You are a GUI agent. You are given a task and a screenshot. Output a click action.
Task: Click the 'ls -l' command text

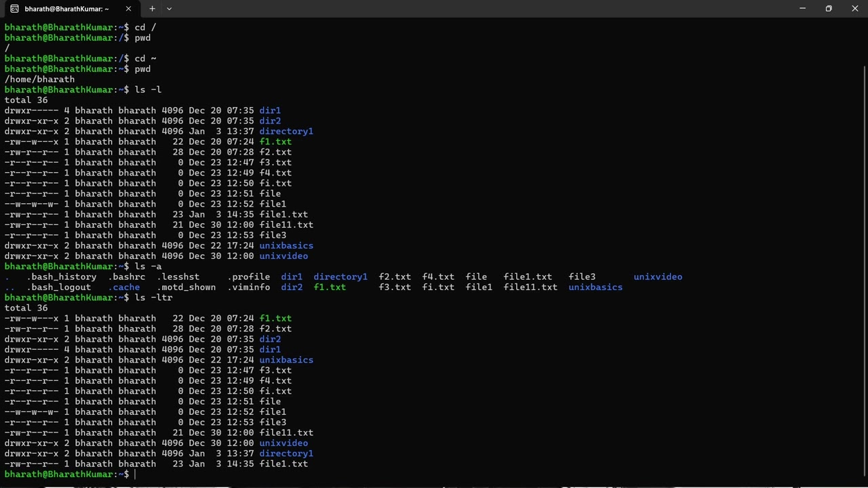(148, 89)
